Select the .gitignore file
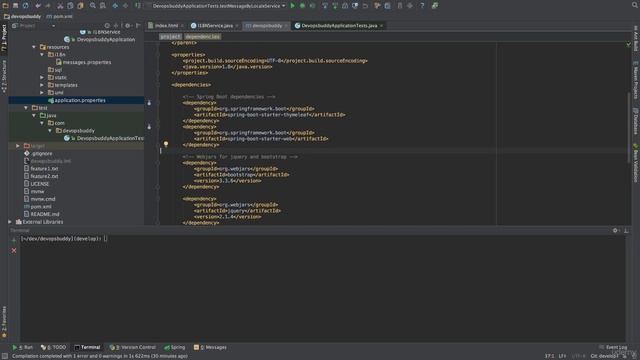 coord(38,153)
